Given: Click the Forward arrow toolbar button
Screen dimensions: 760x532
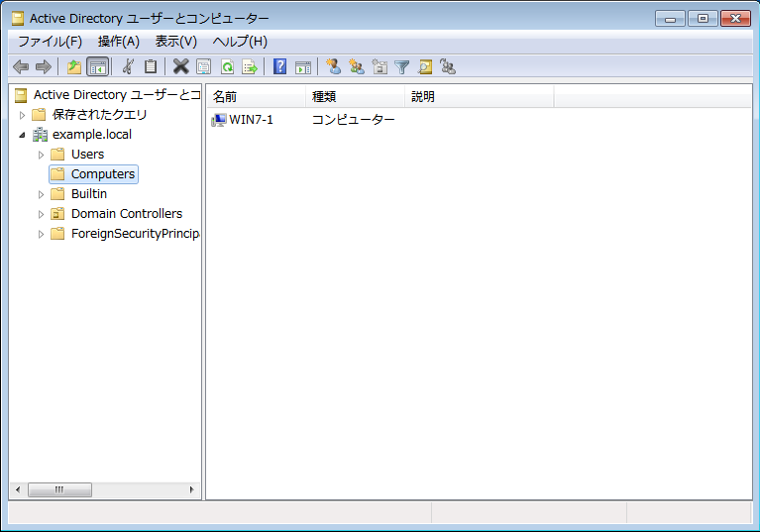Looking at the screenshot, I should [44, 66].
